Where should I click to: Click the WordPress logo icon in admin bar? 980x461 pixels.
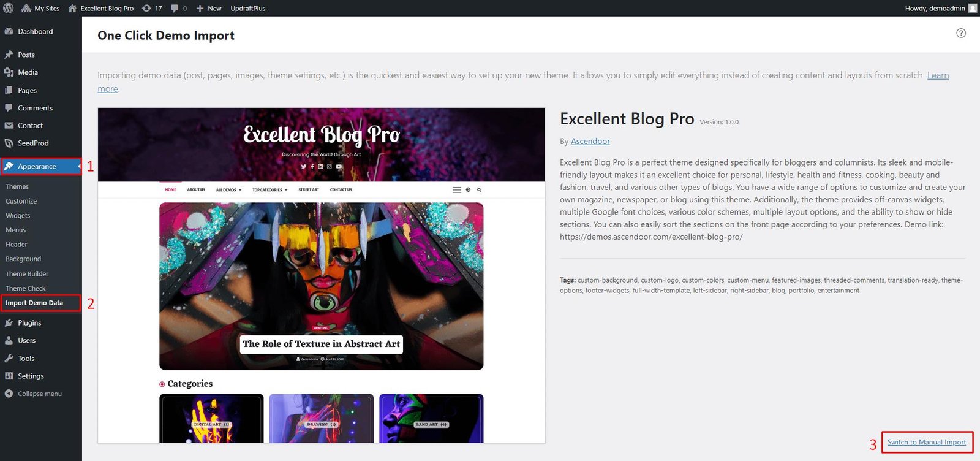coord(9,8)
